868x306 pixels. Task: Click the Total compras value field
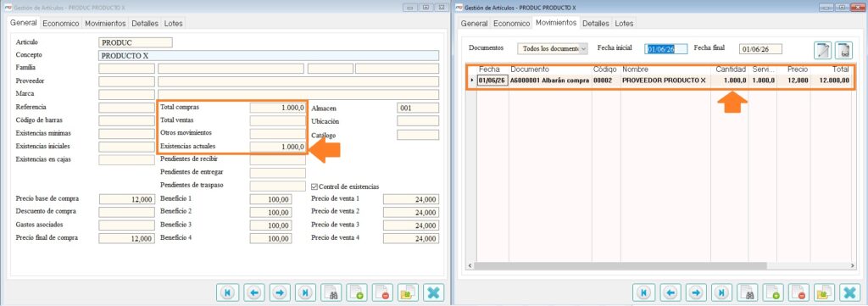[278, 108]
